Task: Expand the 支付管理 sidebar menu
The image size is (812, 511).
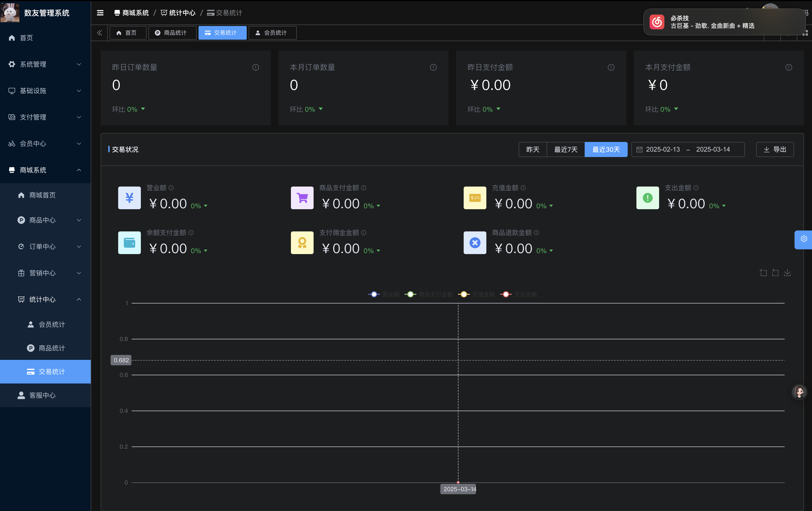Action: (45, 117)
